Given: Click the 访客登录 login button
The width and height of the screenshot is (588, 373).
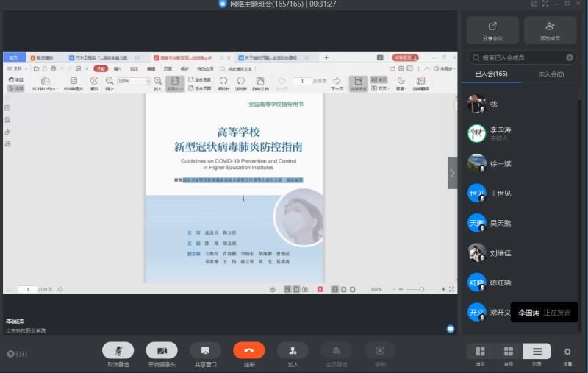Looking at the screenshot, I should tap(405, 57).
